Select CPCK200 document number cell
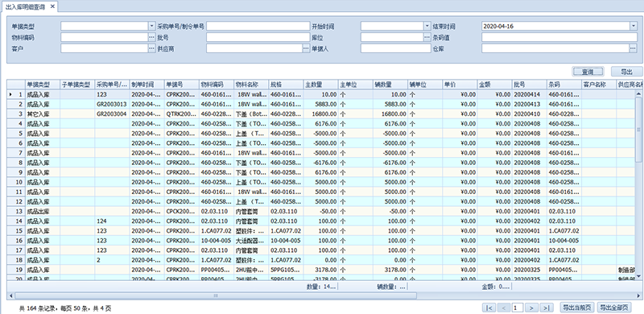The image size is (644, 314). tap(182, 211)
